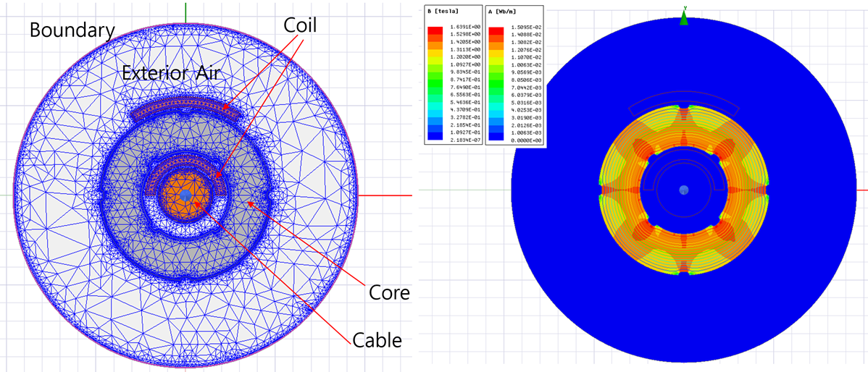Click the 0.0000E+00 value in A legend
Screen dimensions: 868x372
[525, 141]
